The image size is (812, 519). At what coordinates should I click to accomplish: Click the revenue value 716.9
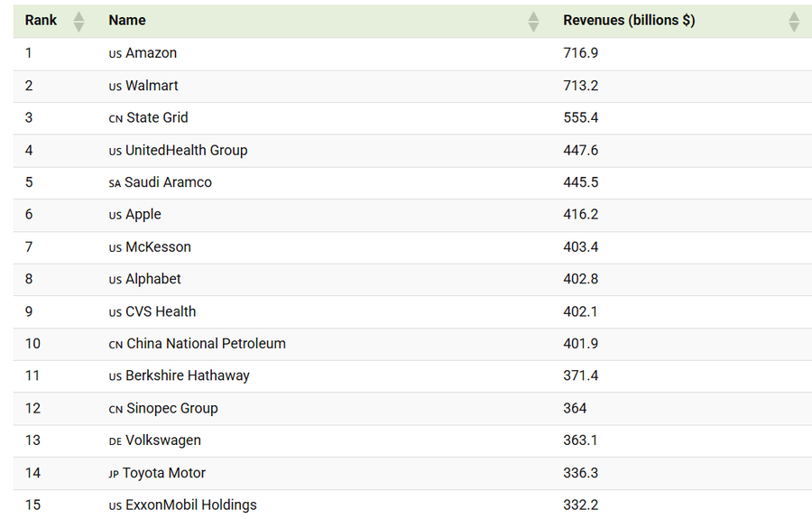(580, 53)
